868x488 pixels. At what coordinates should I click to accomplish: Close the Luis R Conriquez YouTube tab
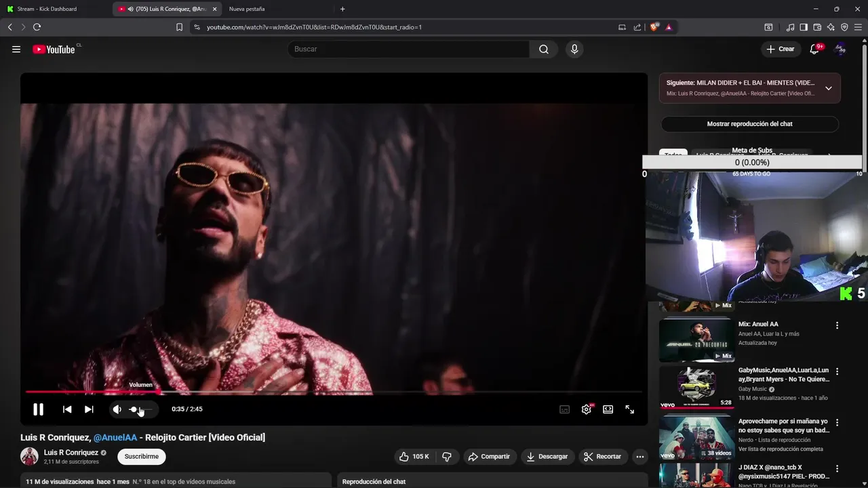click(x=214, y=9)
